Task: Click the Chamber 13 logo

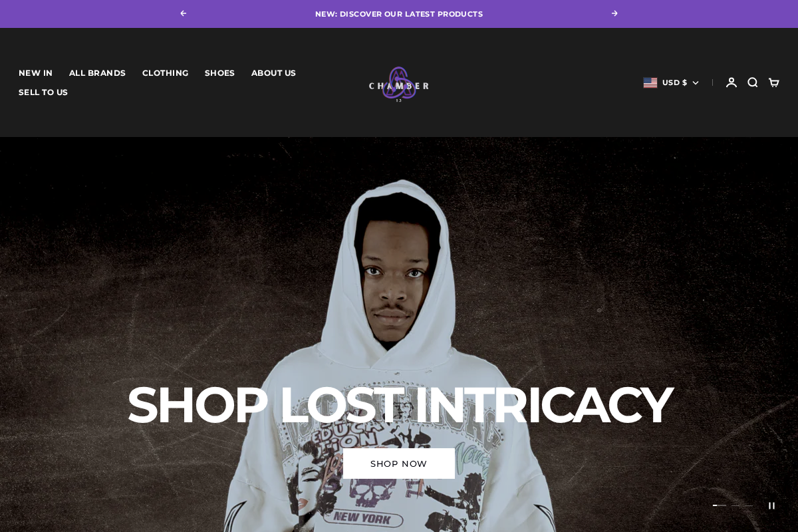Action: tap(399, 84)
